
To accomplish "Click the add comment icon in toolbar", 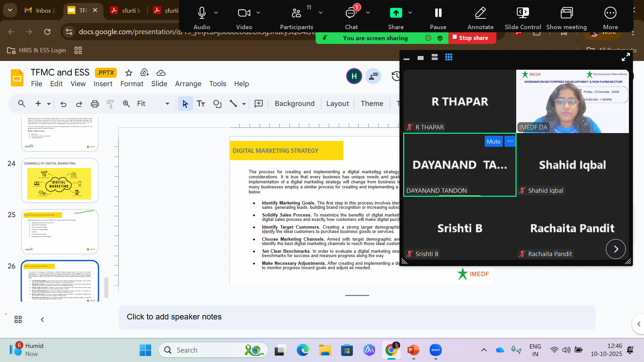I will tap(259, 104).
